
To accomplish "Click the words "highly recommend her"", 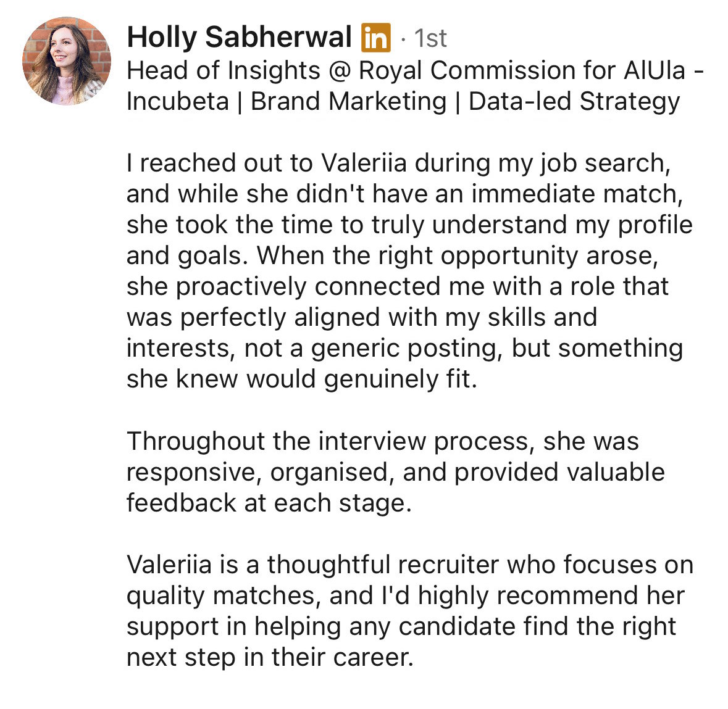I will click(x=551, y=595).
